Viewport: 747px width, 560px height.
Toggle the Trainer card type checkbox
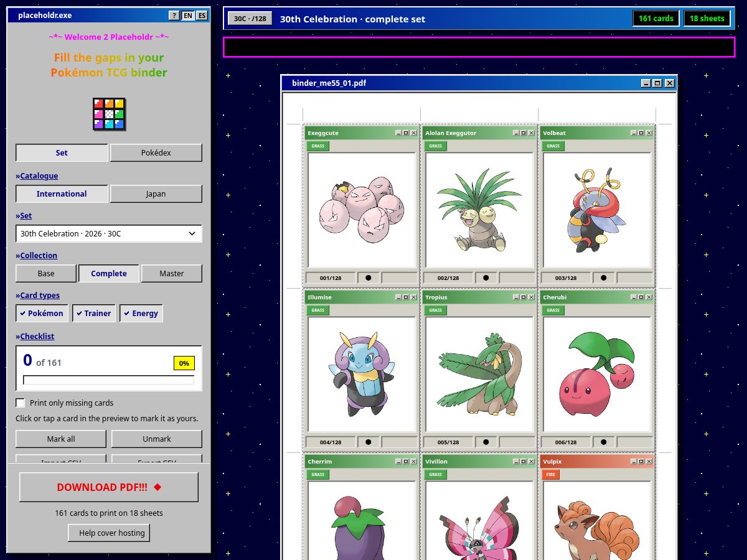[94, 313]
